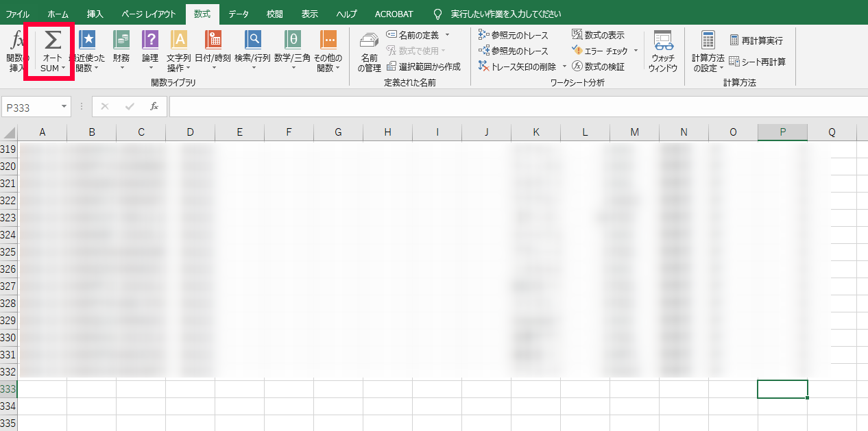Expand the 名前の定義 dropdown arrow
Viewport: 868px width, 431px height.
click(447, 35)
